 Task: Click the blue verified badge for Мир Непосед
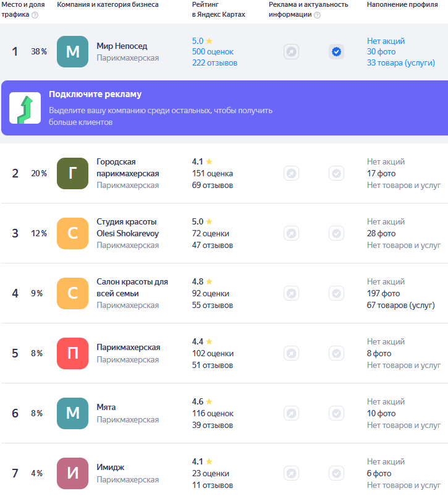pyautogui.click(x=336, y=52)
